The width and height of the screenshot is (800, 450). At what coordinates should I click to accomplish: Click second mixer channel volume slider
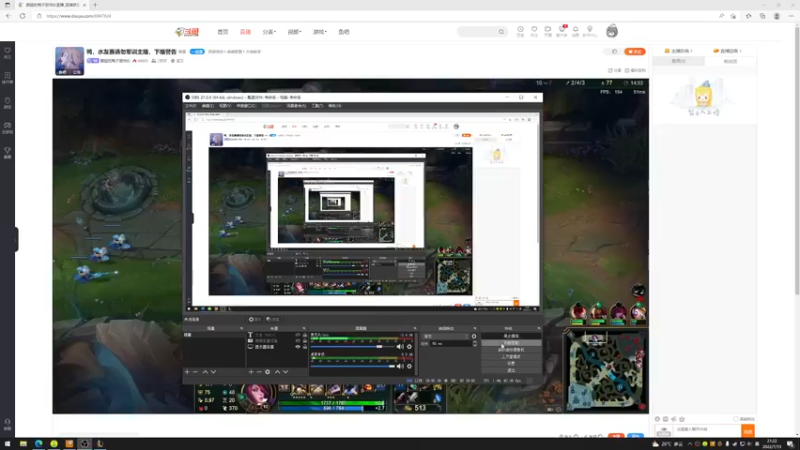tap(353, 366)
